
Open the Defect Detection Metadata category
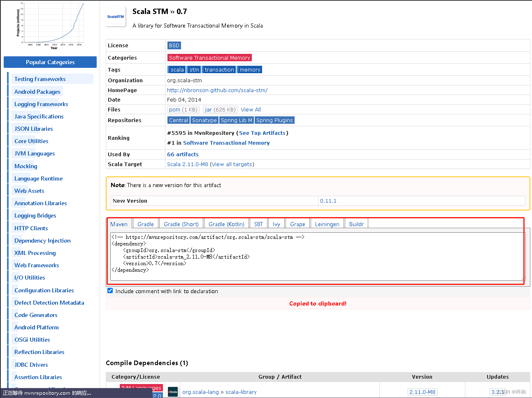coord(49,303)
